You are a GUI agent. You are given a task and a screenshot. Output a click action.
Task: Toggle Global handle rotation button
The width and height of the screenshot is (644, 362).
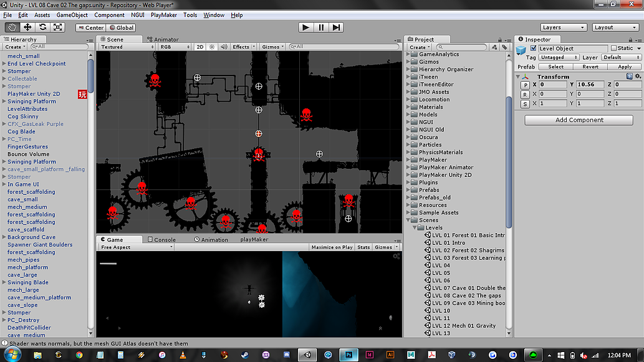(x=121, y=27)
